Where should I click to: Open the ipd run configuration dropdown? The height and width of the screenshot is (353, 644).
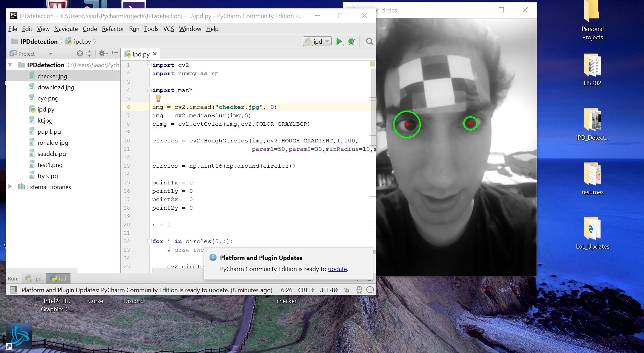click(x=317, y=41)
